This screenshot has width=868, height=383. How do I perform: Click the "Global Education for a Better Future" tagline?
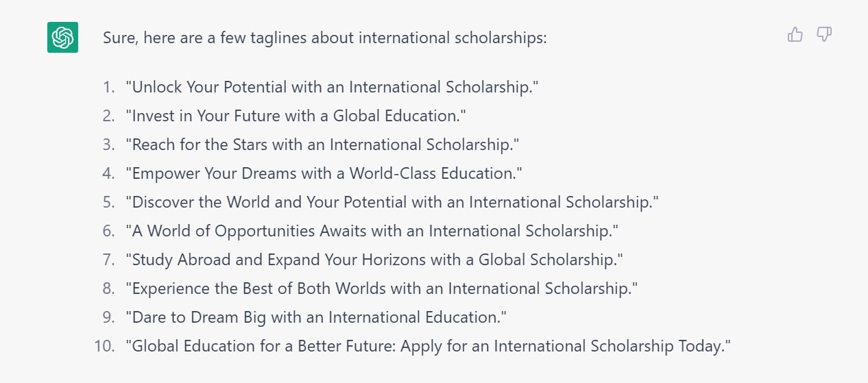tap(428, 347)
